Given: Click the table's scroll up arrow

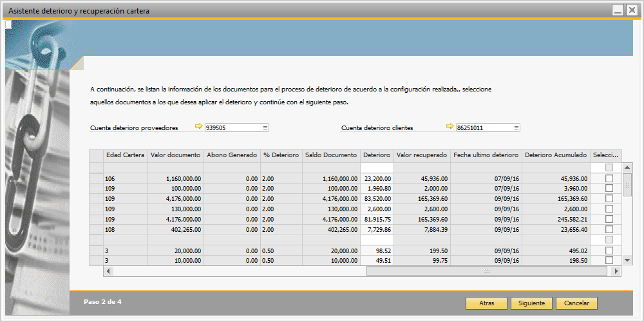Looking at the screenshot, I should (x=628, y=167).
